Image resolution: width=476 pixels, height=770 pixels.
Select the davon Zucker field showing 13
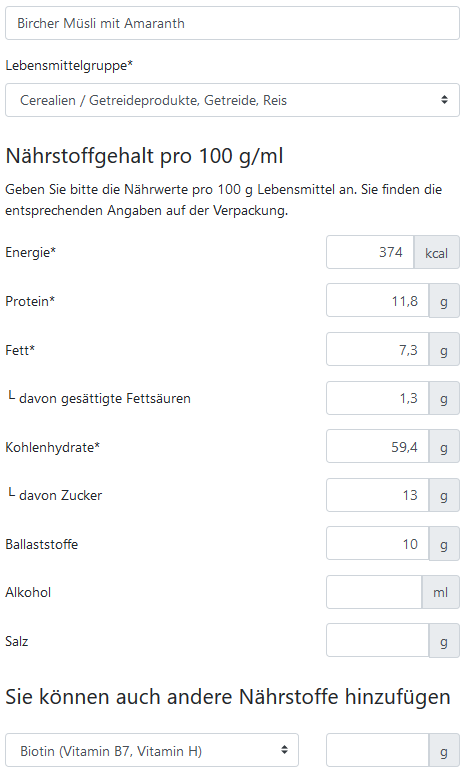[x=377, y=495]
